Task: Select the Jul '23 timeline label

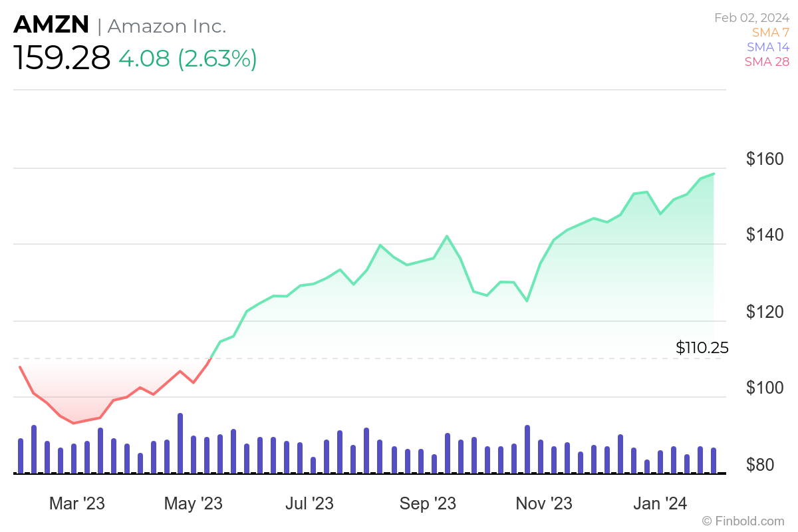Action: pyautogui.click(x=309, y=503)
